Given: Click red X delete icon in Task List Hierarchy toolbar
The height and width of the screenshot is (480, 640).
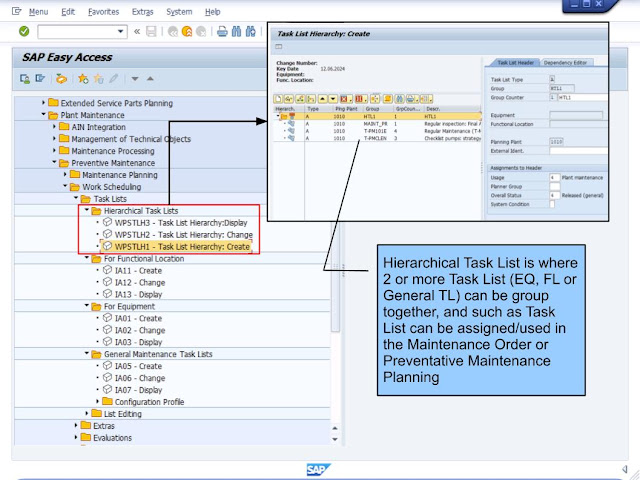Looking at the screenshot, I should tap(345, 99).
